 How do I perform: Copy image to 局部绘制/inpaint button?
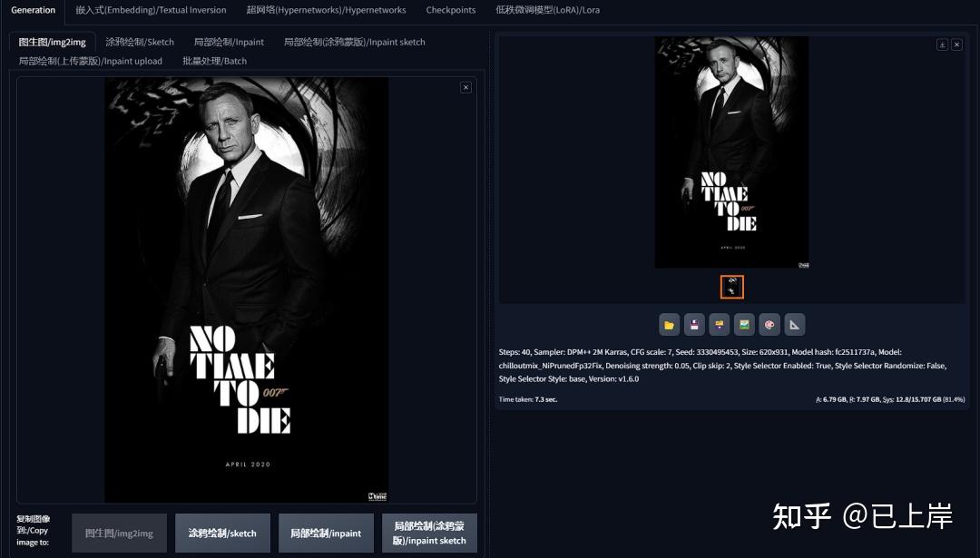(326, 533)
